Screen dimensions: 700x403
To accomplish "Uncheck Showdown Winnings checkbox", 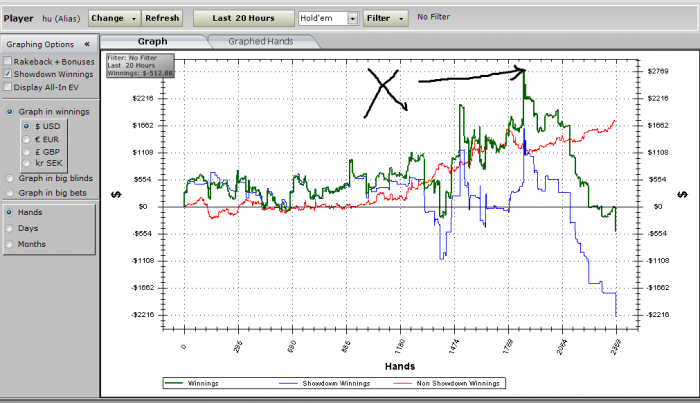I will click(x=8, y=74).
